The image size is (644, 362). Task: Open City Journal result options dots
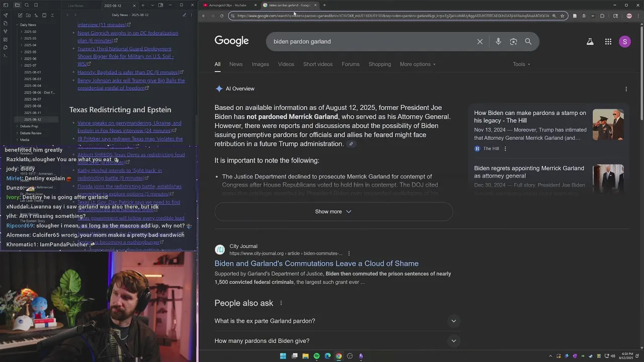click(x=349, y=253)
